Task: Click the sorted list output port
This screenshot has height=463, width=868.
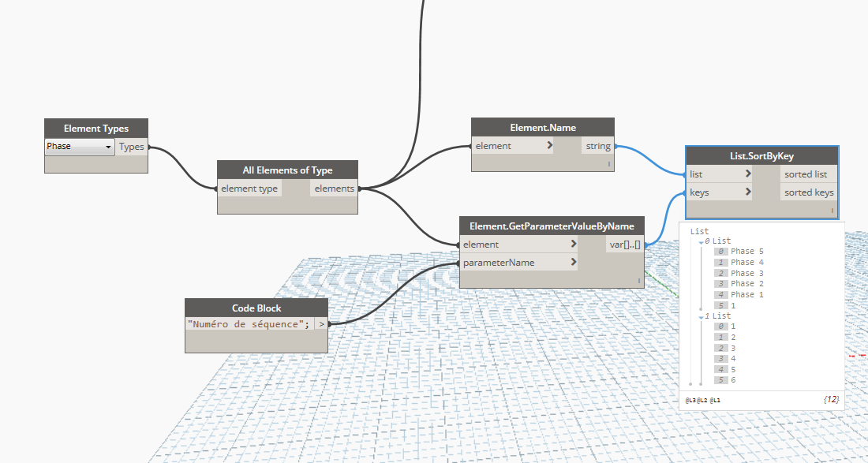Action: click(806, 174)
